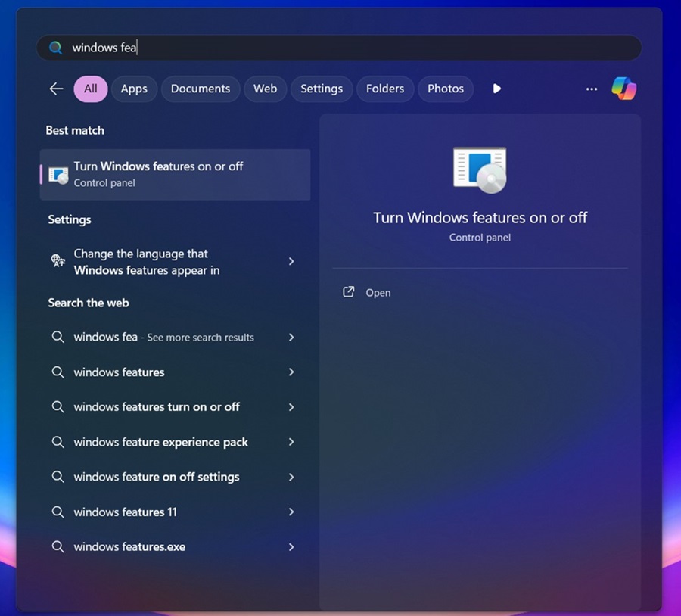Viewport: 681px width, 616px height.
Task: Click inside the search input field
Action: [227, 47]
